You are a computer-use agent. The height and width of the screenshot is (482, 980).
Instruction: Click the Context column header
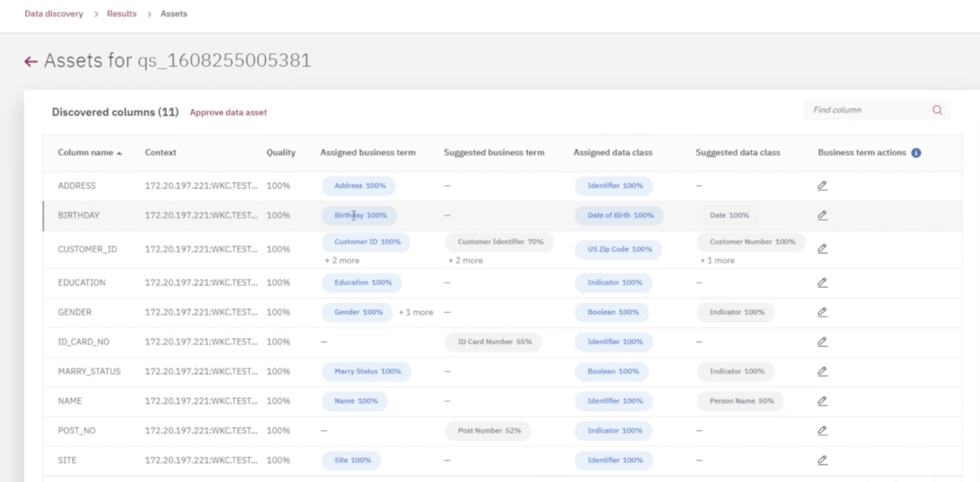pyautogui.click(x=160, y=153)
